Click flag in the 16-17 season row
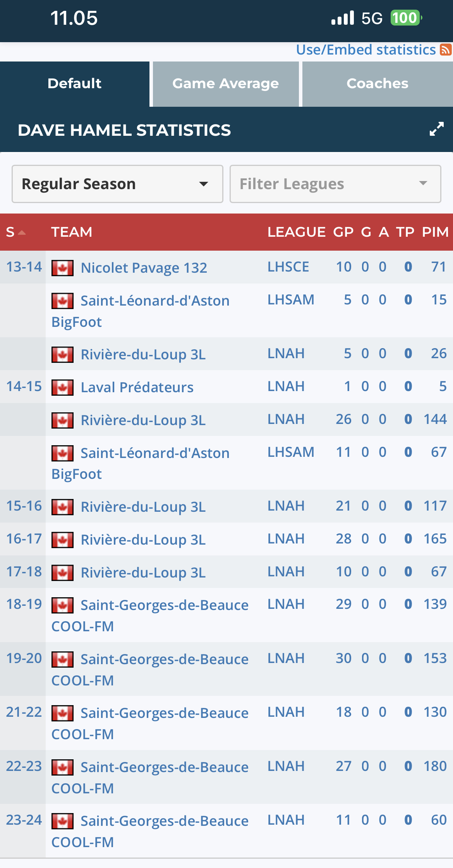 pos(62,540)
